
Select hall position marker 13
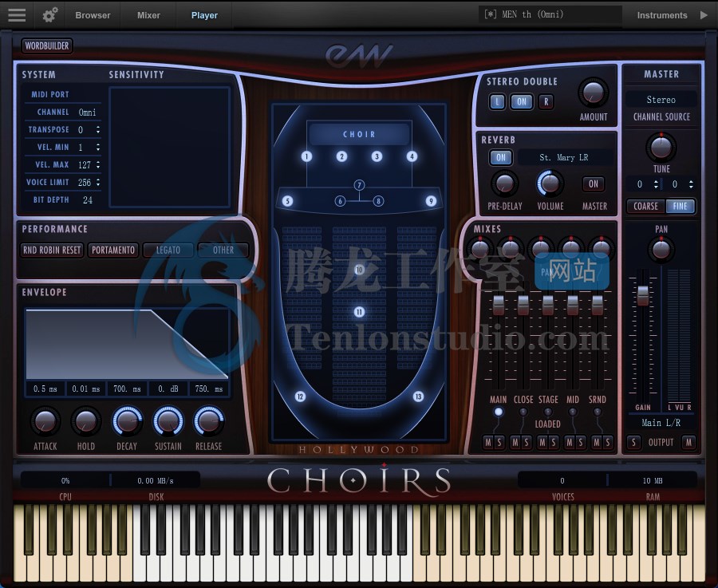click(x=418, y=397)
